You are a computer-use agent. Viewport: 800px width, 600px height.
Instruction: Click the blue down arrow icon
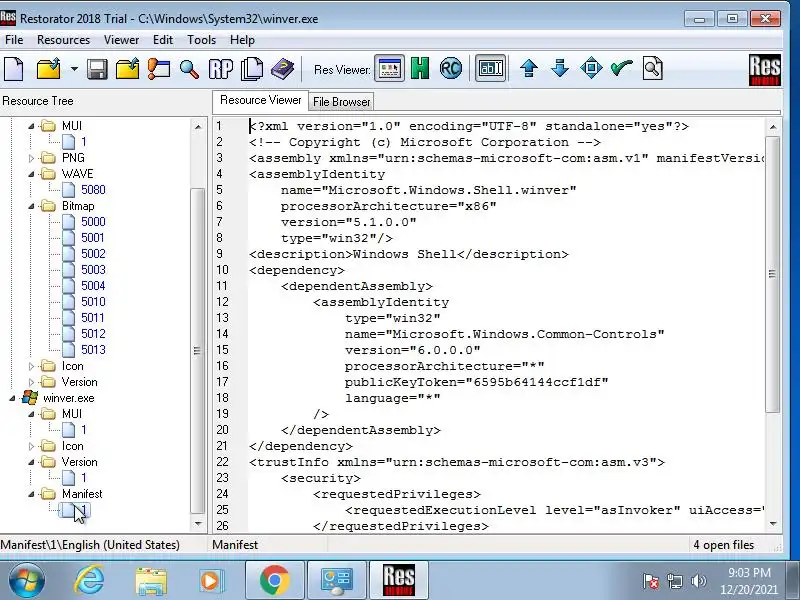coord(560,68)
